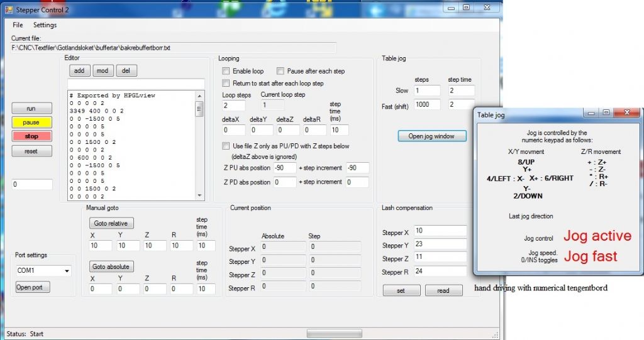644x340 pixels.
Task: Click the status bar resize grip
Action: (496, 335)
